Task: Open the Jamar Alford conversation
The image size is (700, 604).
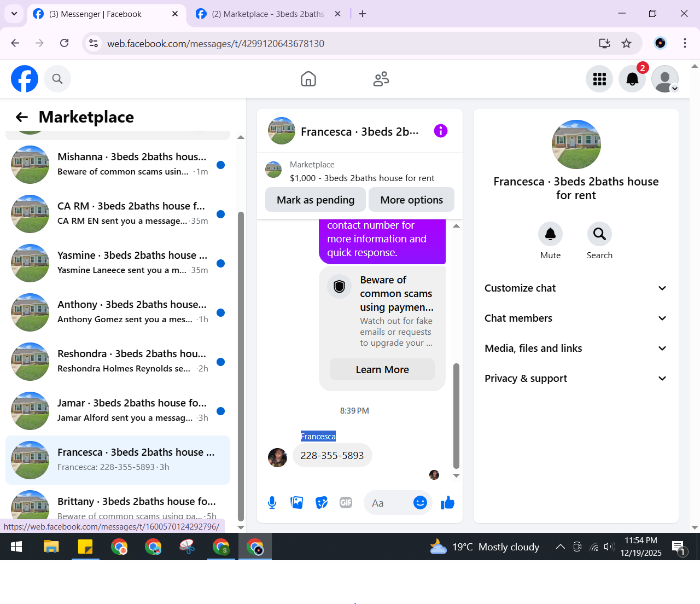Action: [118, 411]
